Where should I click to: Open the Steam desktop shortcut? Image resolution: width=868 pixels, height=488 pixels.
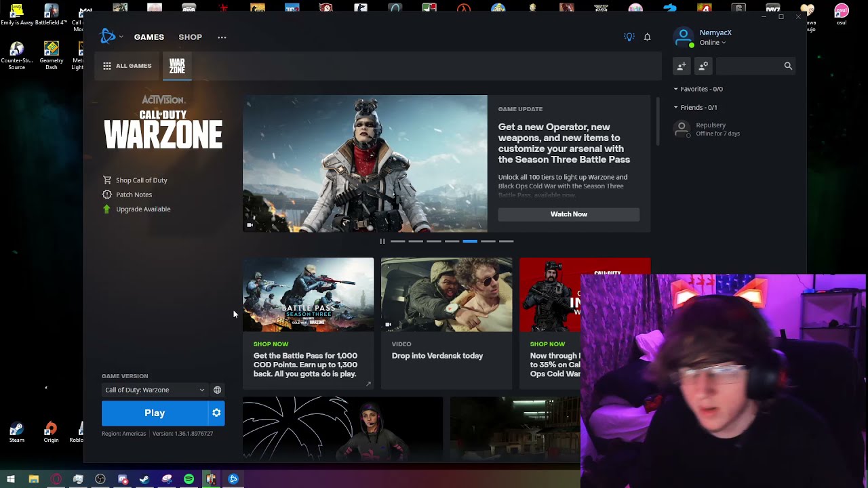click(17, 432)
